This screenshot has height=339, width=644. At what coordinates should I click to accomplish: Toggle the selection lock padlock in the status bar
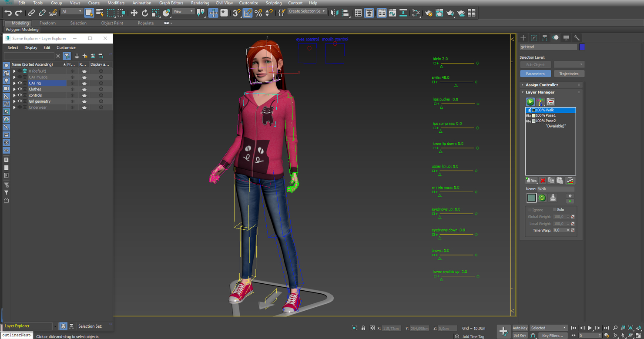(x=363, y=328)
